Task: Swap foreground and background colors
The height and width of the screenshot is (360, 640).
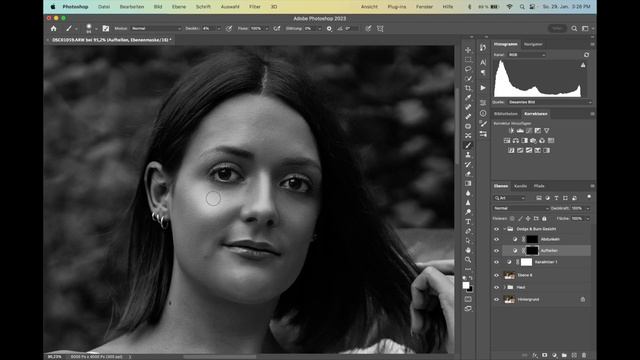Action: (x=471, y=278)
